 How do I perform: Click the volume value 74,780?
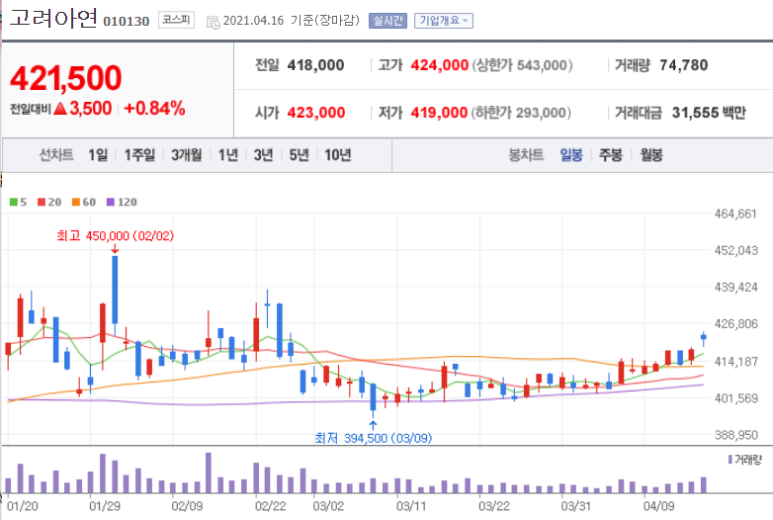pos(683,65)
